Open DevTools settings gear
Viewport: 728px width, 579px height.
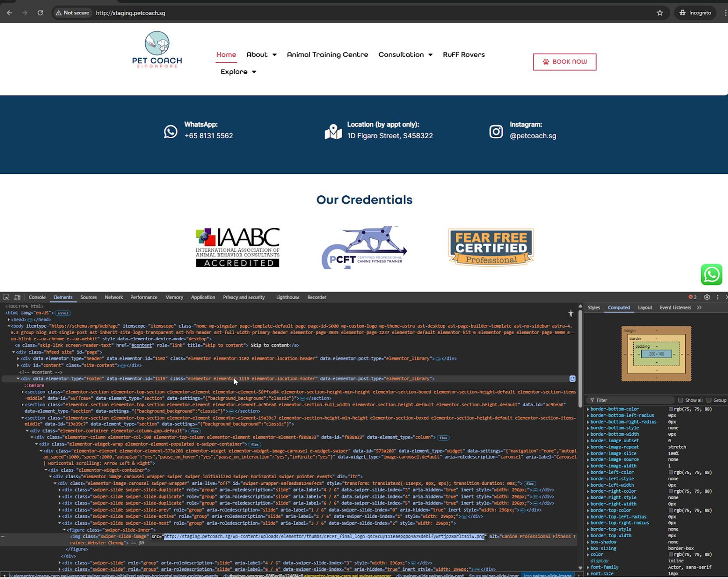pos(707,297)
